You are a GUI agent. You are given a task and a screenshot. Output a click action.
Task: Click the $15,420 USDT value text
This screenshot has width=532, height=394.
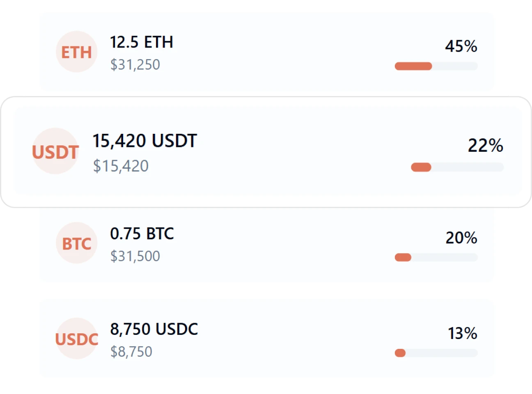122,166
